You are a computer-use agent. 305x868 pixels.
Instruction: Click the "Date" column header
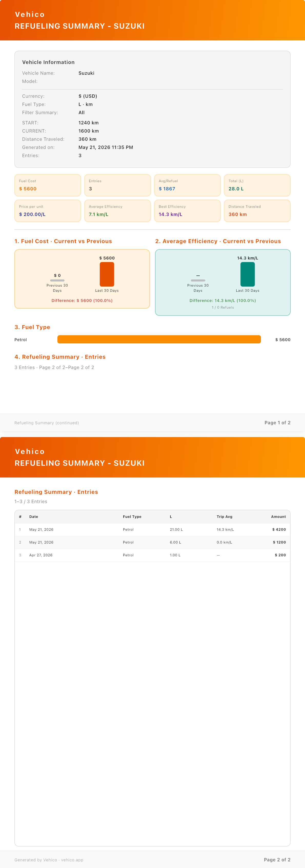(34, 517)
